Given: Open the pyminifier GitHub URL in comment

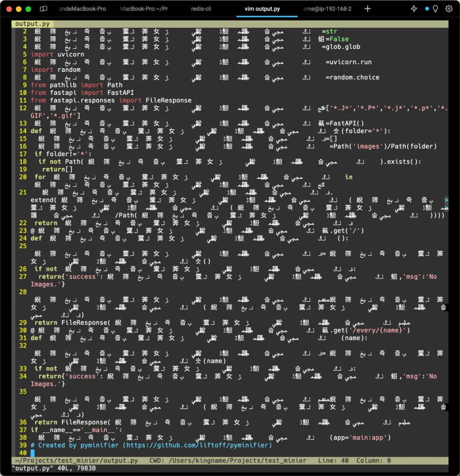Looking at the screenshot, I should pos(197,445).
